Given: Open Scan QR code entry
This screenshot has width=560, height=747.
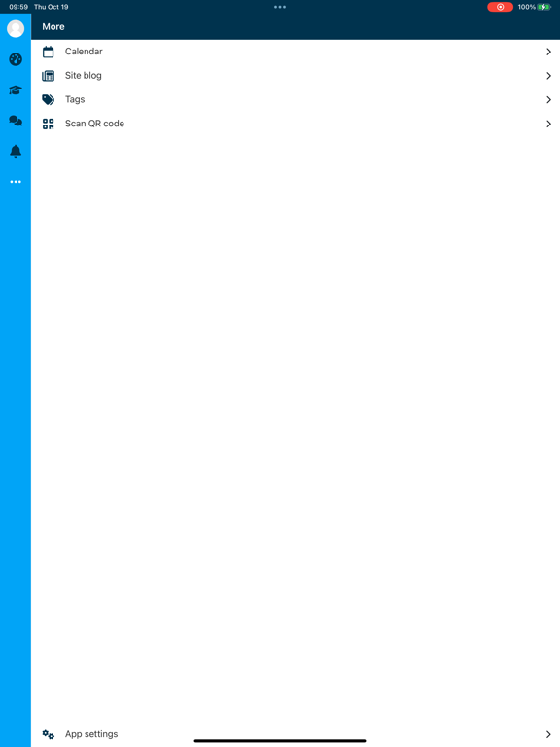Looking at the screenshot, I should [x=296, y=124].
